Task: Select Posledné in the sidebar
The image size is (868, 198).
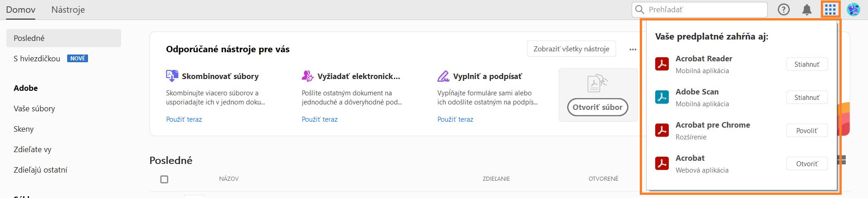Action: (x=64, y=38)
